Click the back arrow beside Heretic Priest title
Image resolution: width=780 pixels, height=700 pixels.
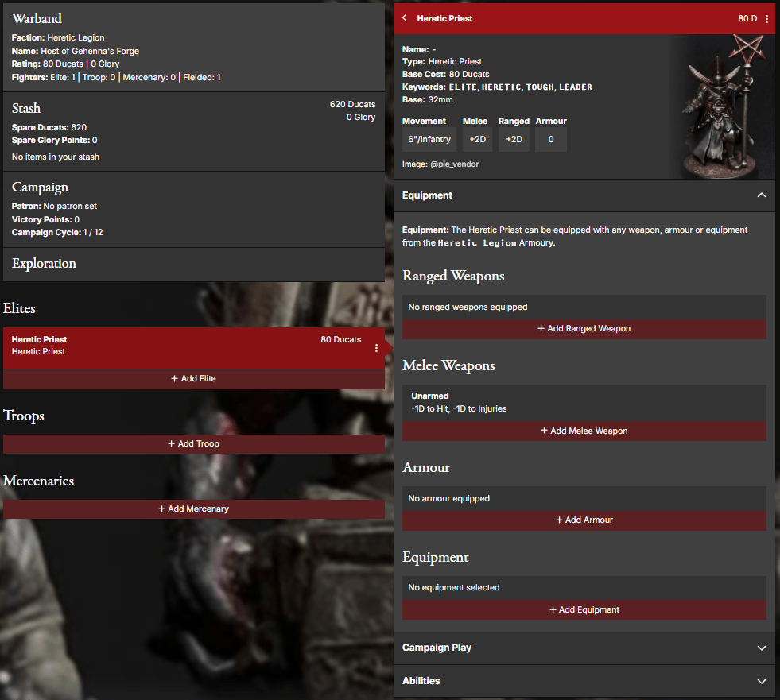(x=405, y=18)
